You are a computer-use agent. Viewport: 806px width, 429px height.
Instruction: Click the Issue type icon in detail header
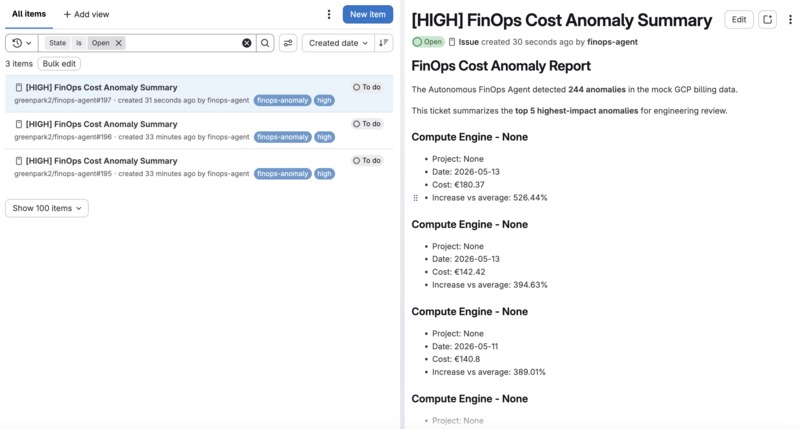click(x=452, y=42)
